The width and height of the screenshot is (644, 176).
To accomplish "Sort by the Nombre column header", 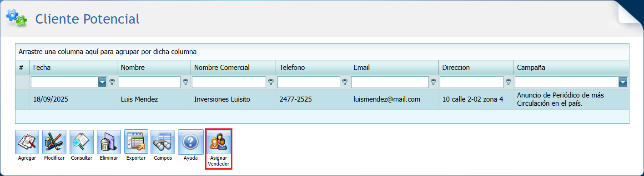I will pyautogui.click(x=154, y=68).
